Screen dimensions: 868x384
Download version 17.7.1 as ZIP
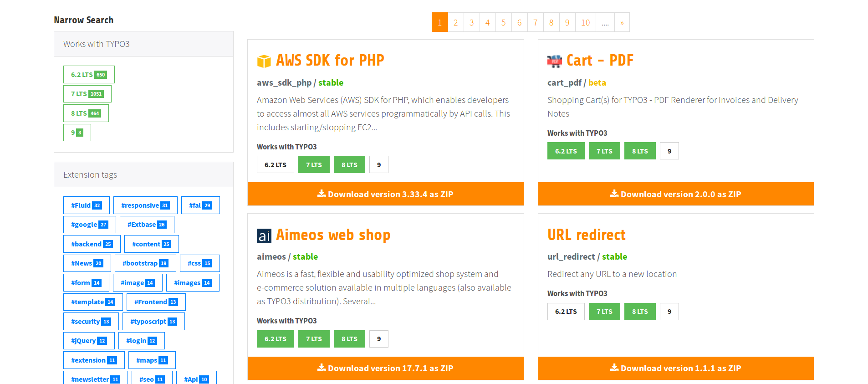[385, 368]
